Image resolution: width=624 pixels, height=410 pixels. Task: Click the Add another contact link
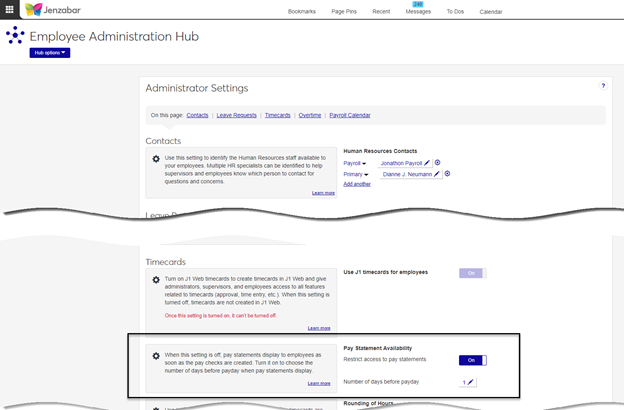pyautogui.click(x=356, y=184)
